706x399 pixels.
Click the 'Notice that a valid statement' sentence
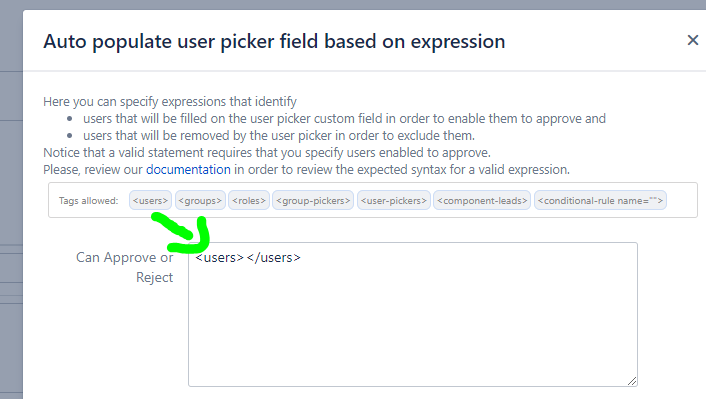(267, 153)
